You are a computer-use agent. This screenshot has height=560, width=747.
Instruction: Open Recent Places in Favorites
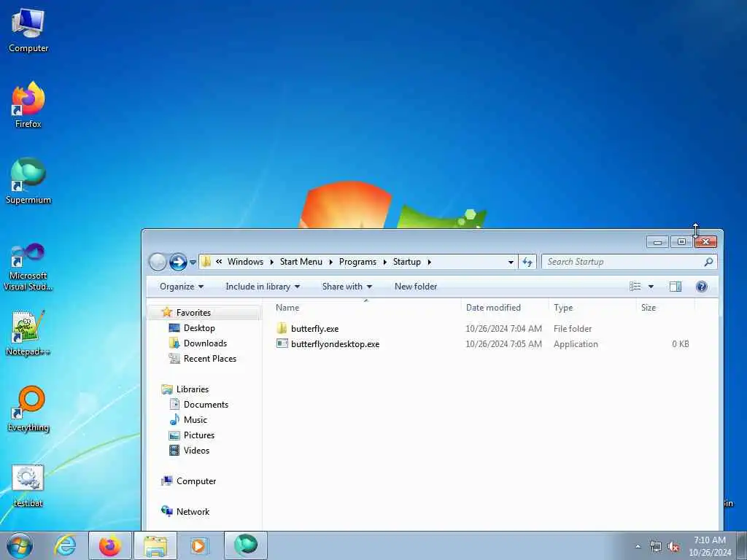tap(210, 359)
